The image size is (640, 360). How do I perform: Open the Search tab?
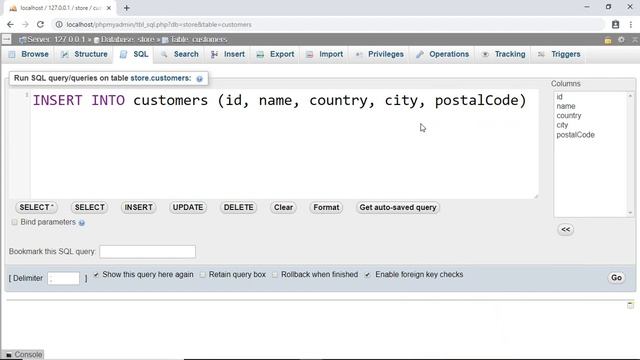point(180,54)
